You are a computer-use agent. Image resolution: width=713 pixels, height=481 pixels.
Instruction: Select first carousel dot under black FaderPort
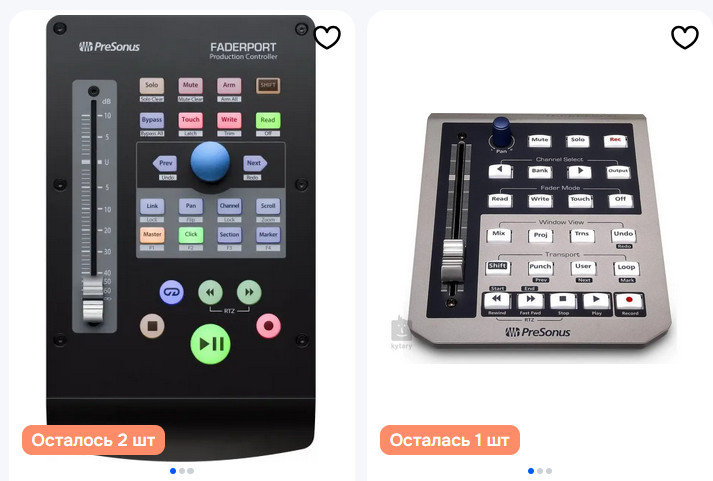coord(173,471)
